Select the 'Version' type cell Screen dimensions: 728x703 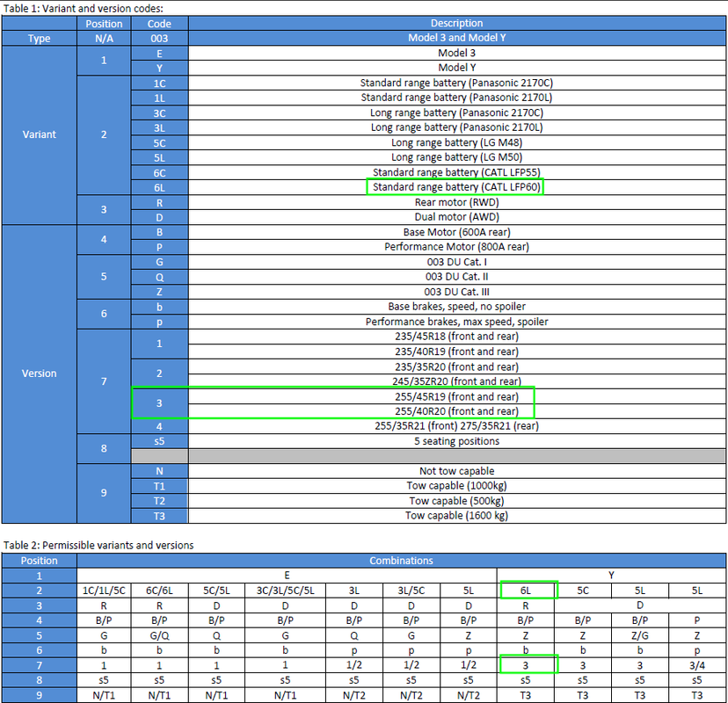click(39, 373)
